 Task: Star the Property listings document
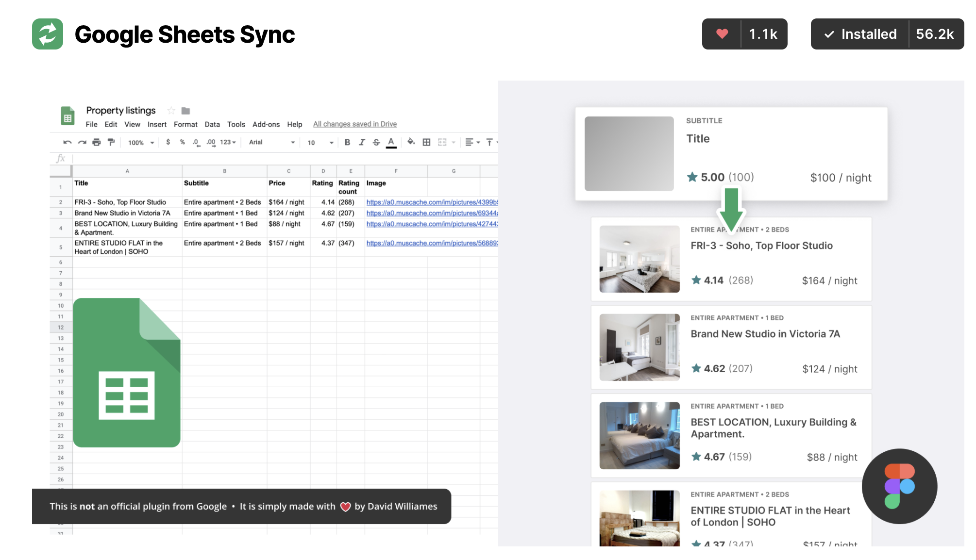(171, 111)
